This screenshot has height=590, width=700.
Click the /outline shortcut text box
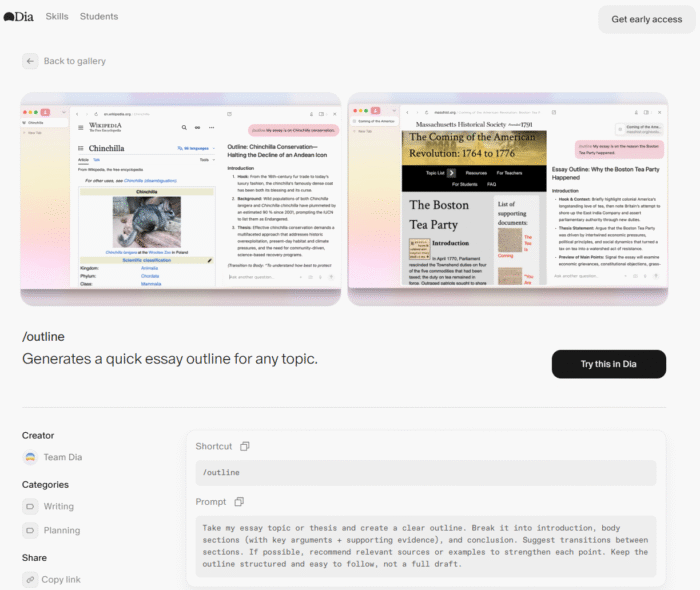pyautogui.click(x=425, y=472)
